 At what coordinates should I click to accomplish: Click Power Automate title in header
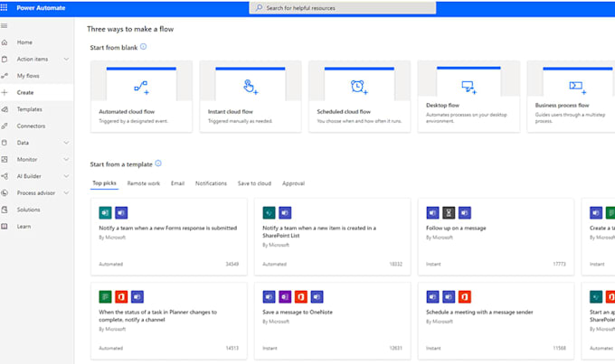point(41,8)
